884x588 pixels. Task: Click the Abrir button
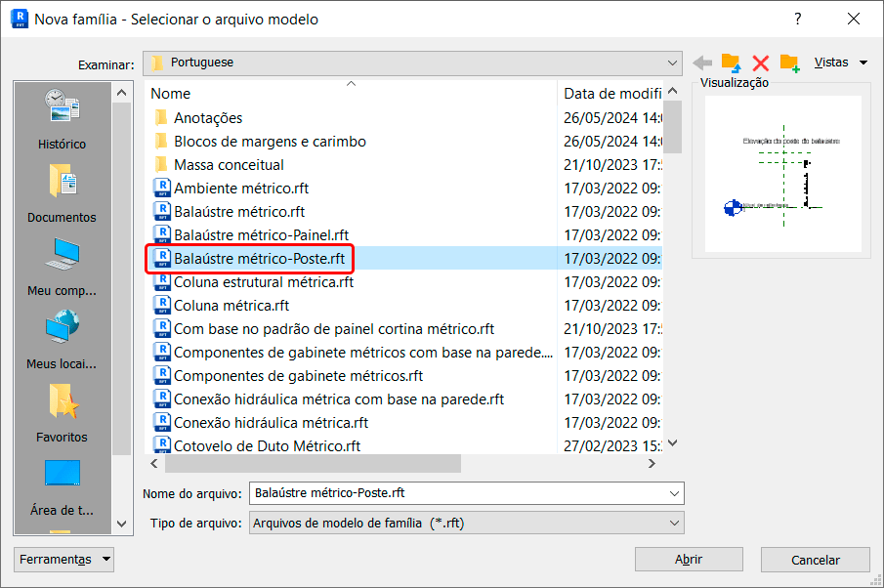coord(689,560)
